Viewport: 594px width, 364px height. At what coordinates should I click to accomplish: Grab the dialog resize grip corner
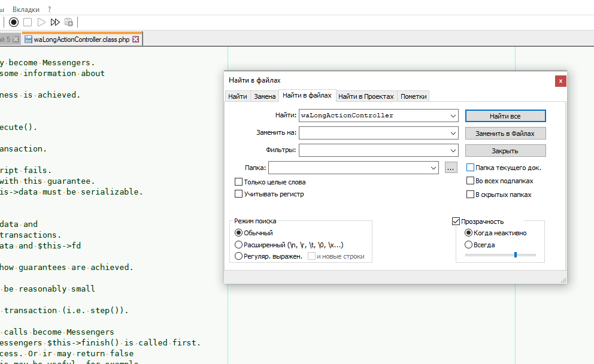(563, 280)
